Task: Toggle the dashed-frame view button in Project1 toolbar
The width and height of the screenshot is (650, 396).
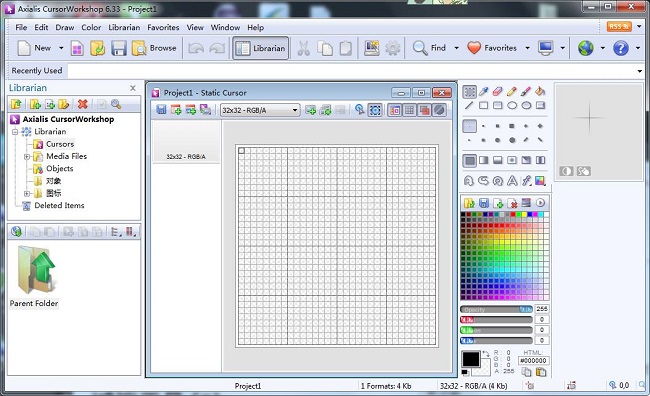Action: [x=375, y=110]
